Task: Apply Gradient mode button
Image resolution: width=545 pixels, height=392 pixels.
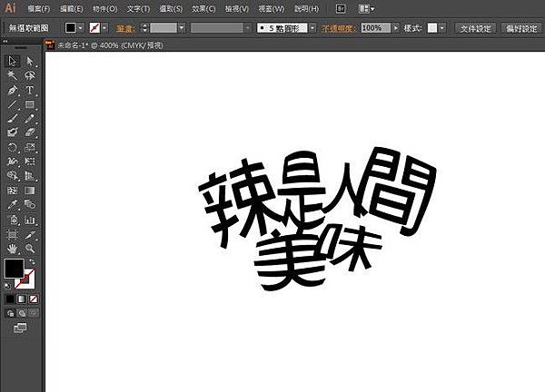Action: coord(22,299)
